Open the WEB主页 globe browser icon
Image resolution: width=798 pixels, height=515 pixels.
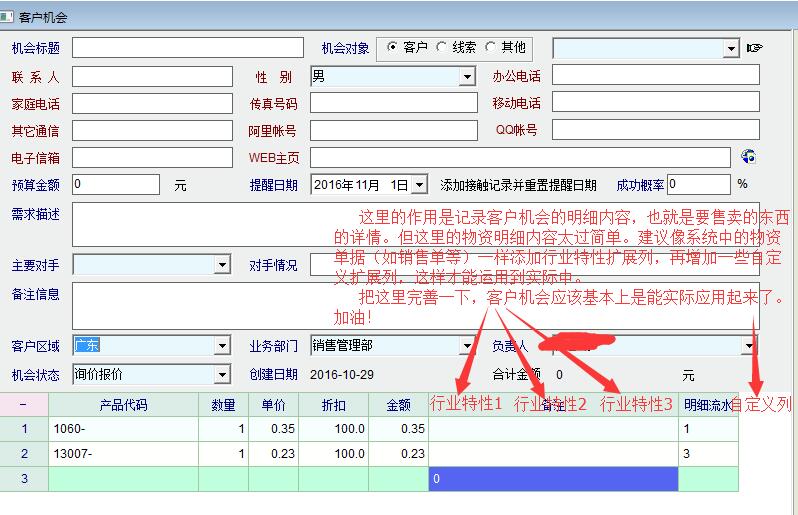747,157
